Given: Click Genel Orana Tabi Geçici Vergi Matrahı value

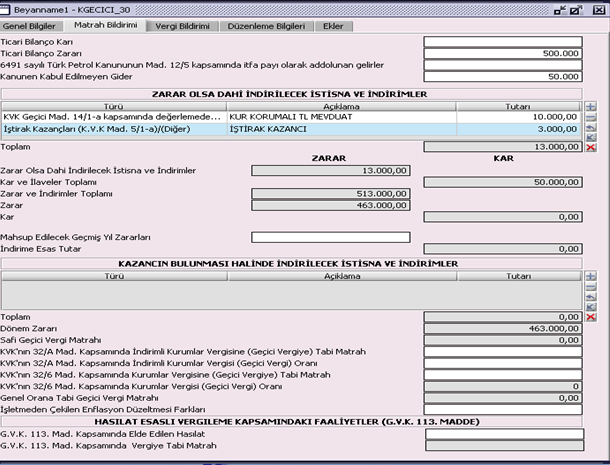Looking at the screenshot, I should (x=503, y=398).
